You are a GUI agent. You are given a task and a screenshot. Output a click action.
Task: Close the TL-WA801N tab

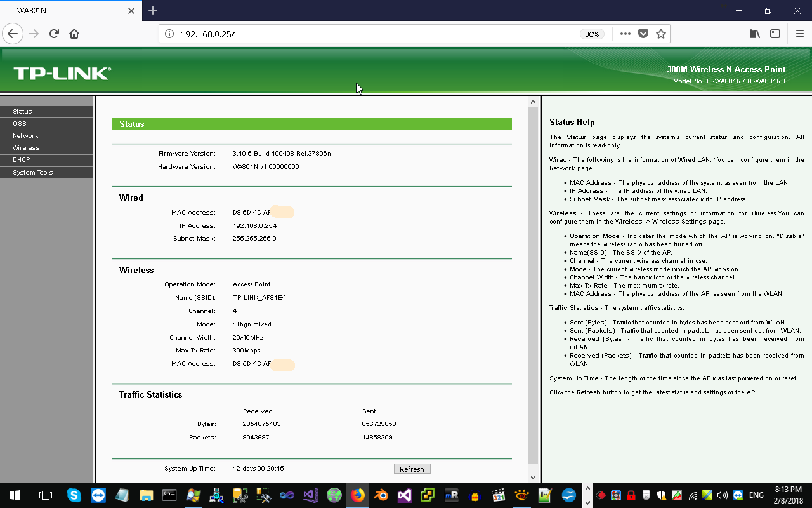(x=131, y=11)
